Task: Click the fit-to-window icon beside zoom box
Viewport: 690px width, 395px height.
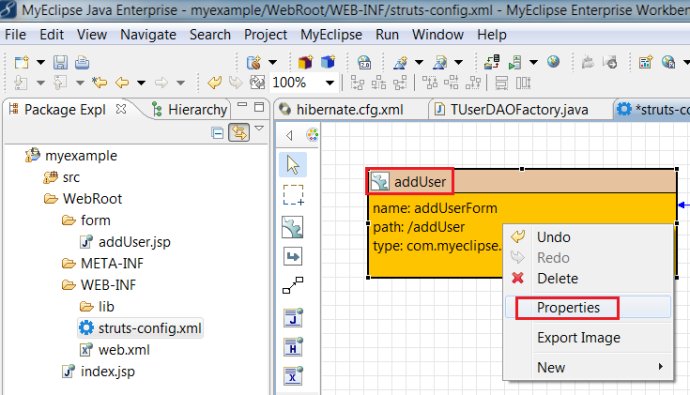Action: coord(257,82)
